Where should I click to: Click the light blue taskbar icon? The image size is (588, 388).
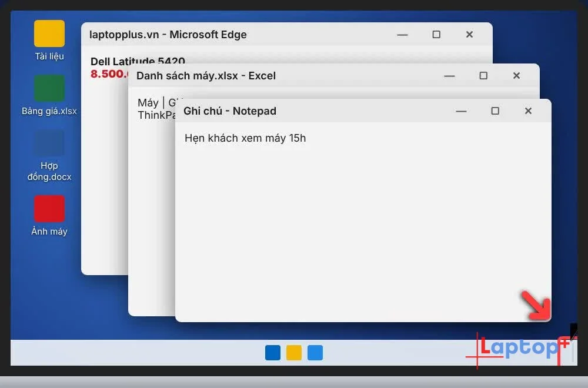coord(315,353)
